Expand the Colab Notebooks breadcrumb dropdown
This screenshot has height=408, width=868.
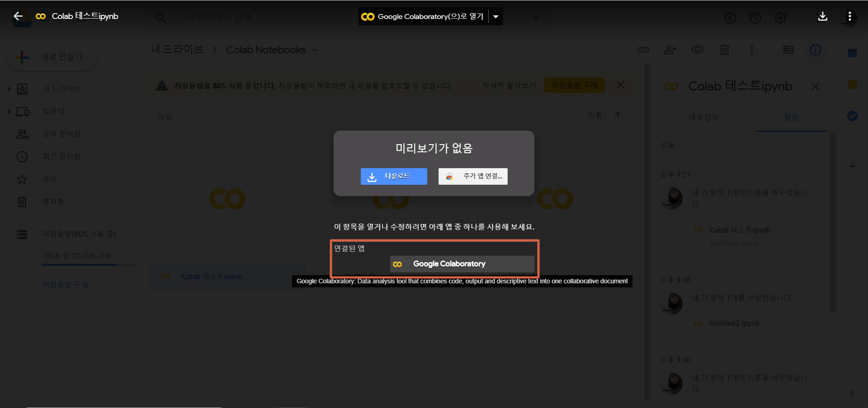click(314, 50)
